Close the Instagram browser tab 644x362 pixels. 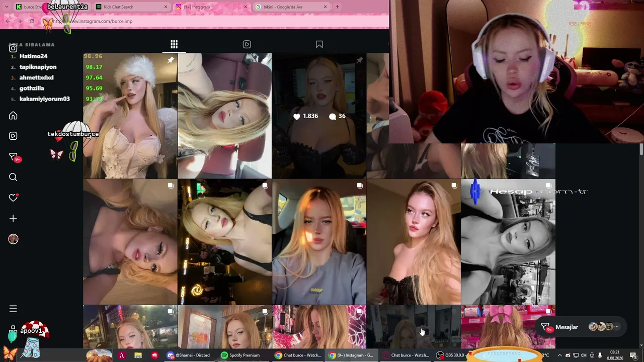coord(246,7)
